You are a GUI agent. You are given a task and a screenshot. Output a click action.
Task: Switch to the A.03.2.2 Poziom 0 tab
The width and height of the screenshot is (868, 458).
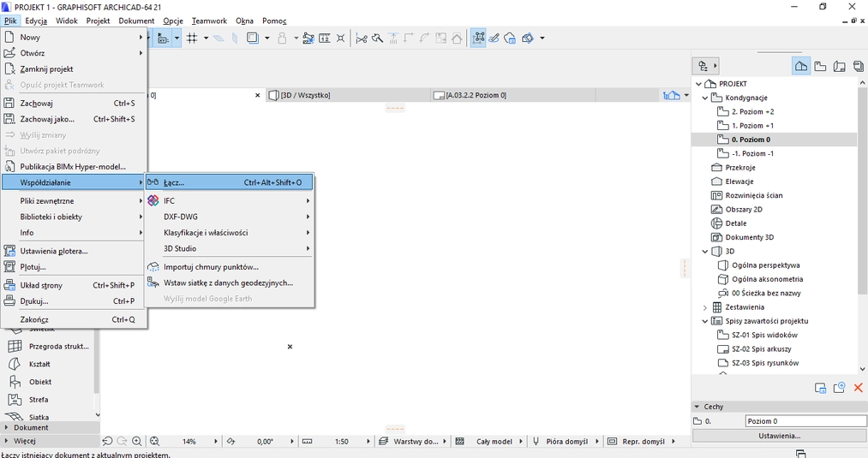tap(512, 95)
